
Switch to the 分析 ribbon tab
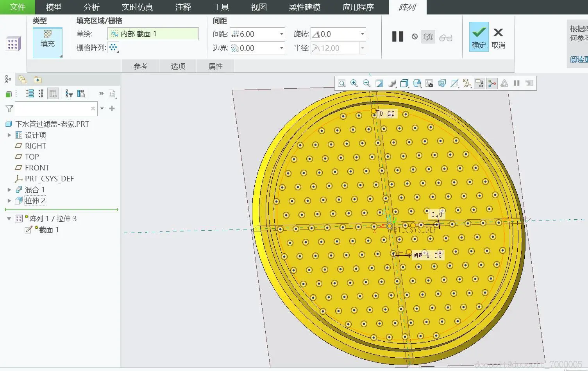pos(91,7)
